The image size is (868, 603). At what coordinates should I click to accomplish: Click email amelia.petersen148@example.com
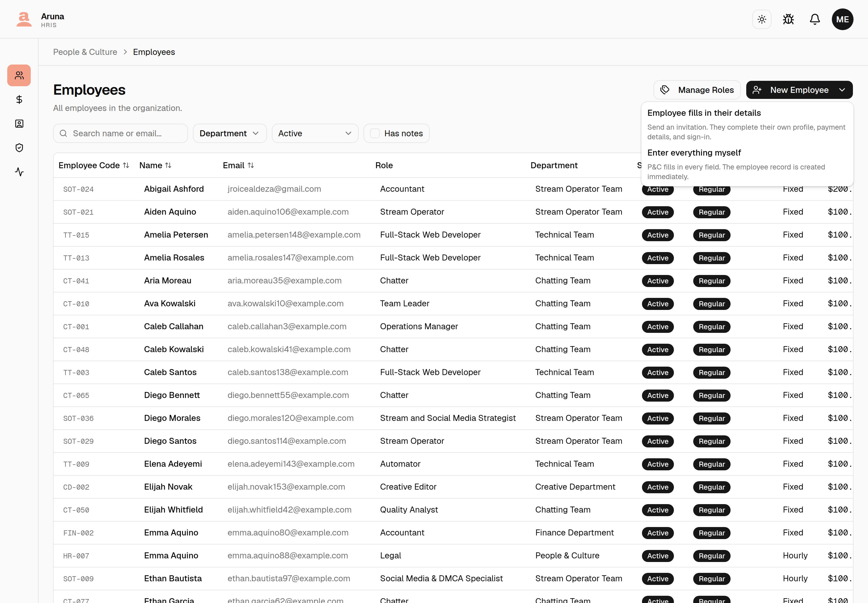click(294, 235)
